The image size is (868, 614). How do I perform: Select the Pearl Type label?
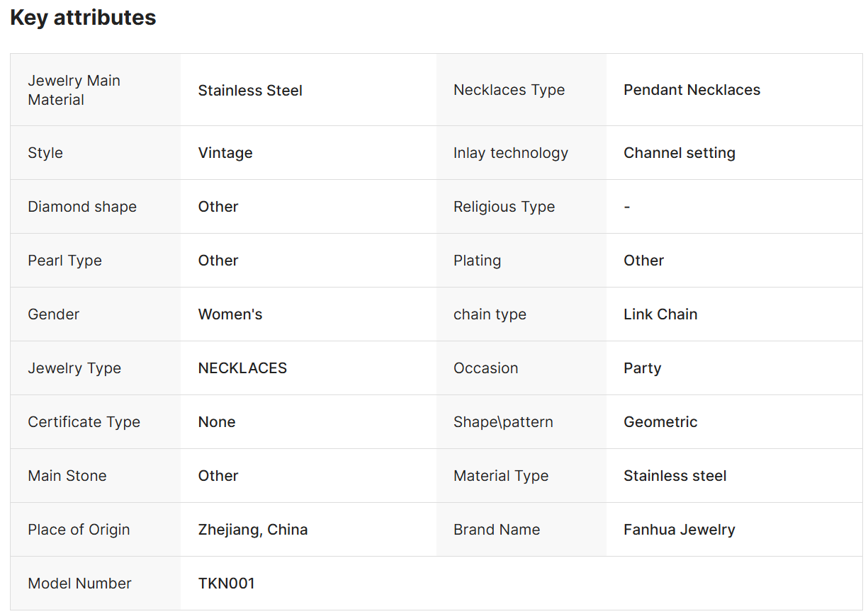coord(64,261)
